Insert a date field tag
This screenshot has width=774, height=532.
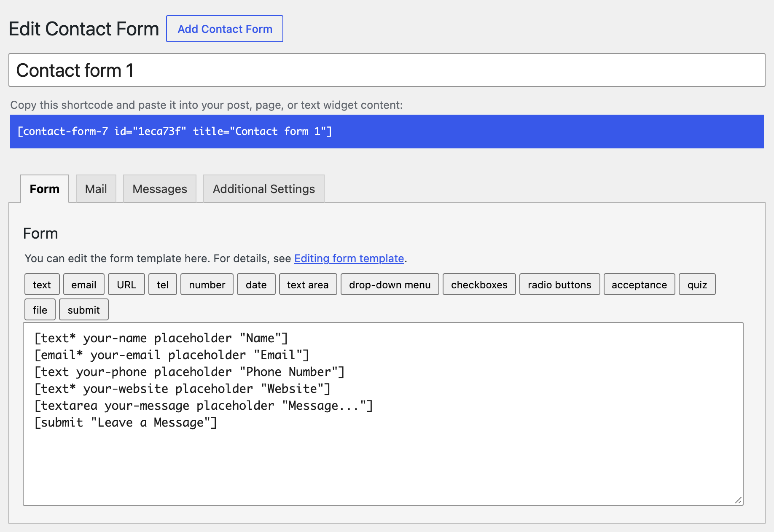click(256, 285)
